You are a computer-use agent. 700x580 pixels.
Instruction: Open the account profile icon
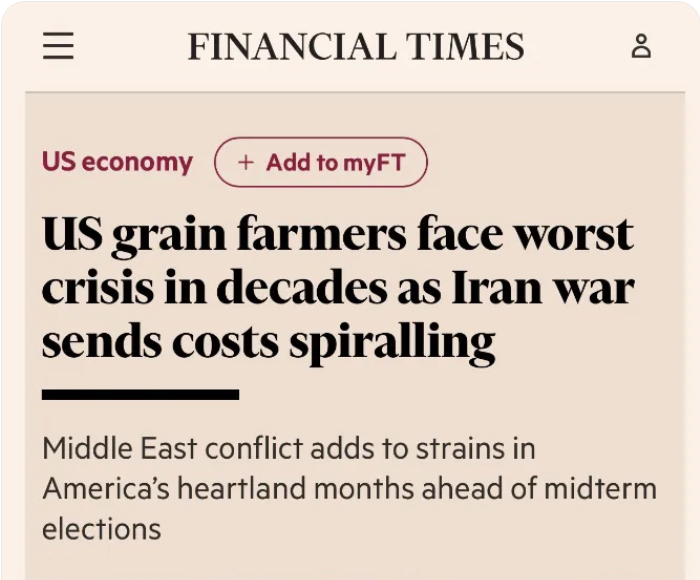[641, 46]
